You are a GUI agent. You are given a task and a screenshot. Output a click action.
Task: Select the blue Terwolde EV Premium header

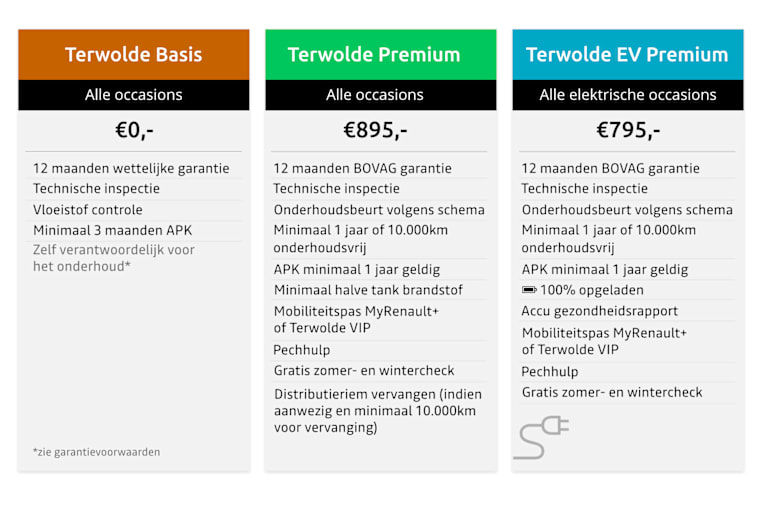pos(628,55)
